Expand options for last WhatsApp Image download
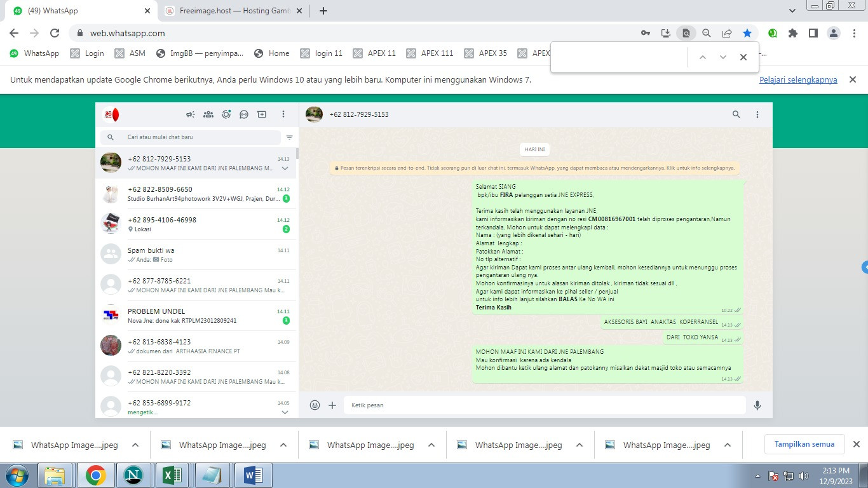The height and width of the screenshot is (488, 868). [x=728, y=445]
